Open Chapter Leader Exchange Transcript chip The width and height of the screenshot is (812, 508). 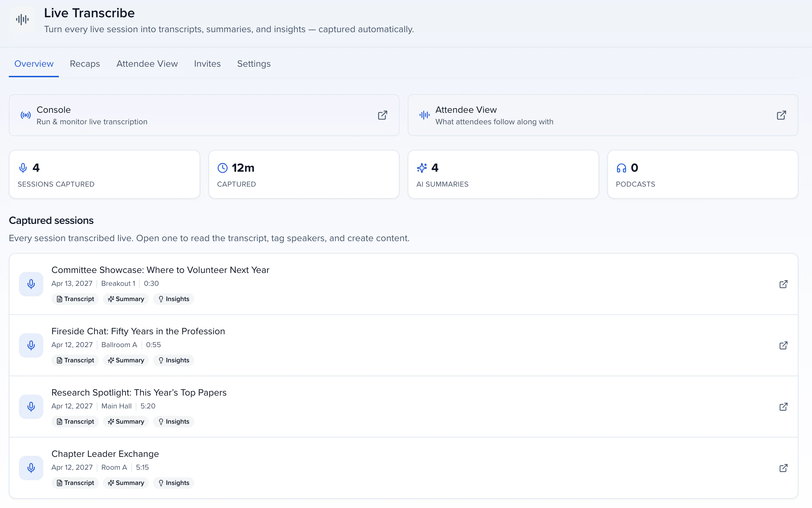point(75,483)
